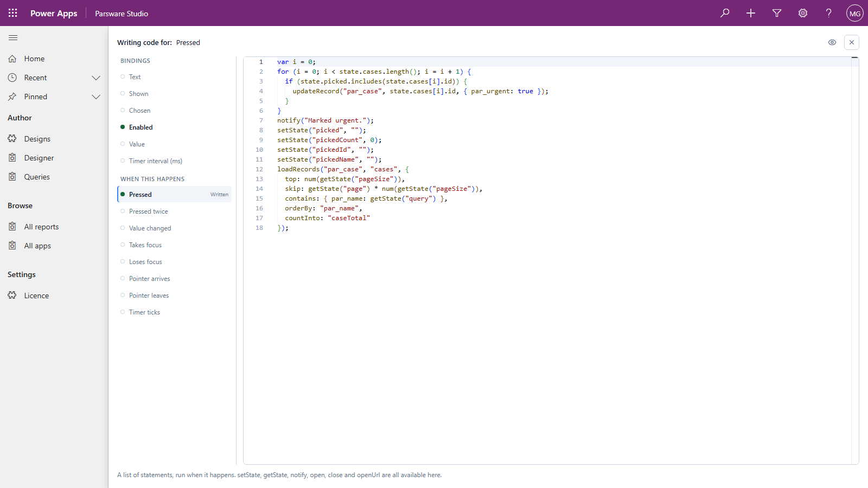Image resolution: width=868 pixels, height=488 pixels.
Task: Select the Shown binding
Action: (x=175, y=94)
